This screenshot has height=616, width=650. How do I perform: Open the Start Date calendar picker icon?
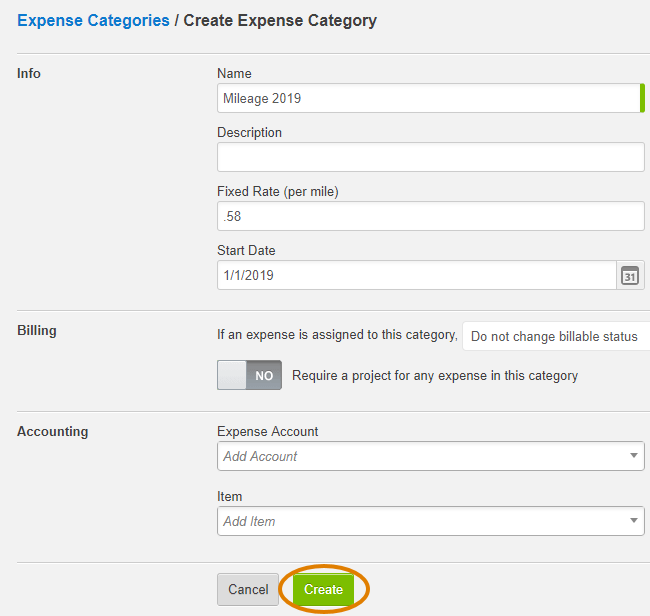[630, 275]
